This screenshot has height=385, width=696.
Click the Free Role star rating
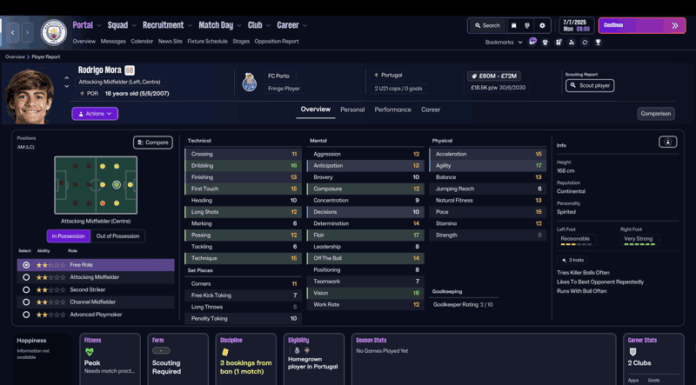(x=51, y=265)
